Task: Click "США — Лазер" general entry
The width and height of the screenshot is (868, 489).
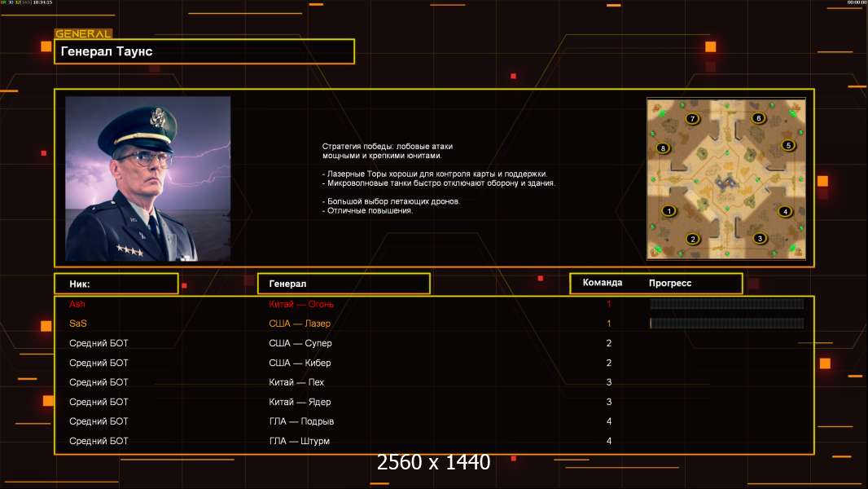Action: 300,324
